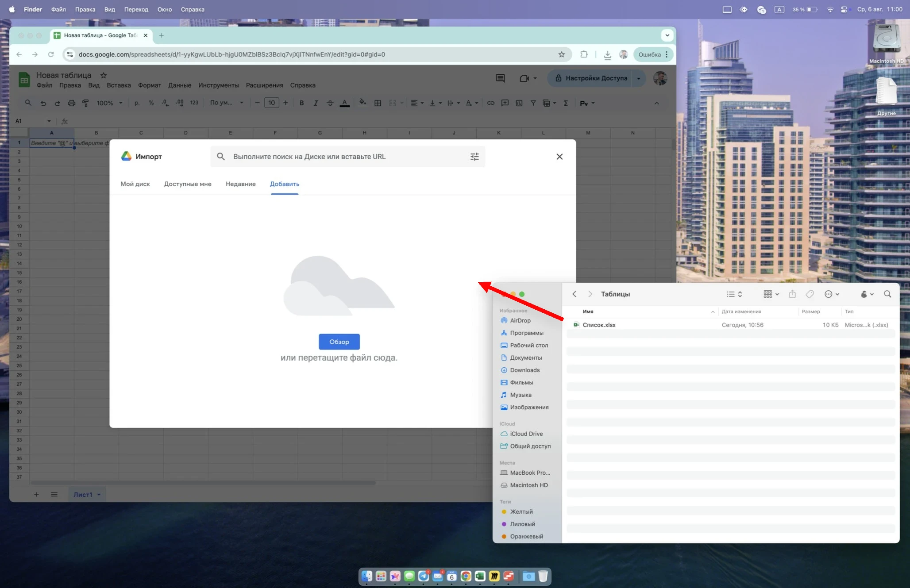Click the Finder tags icon
The height and width of the screenshot is (588, 910).
point(810,294)
